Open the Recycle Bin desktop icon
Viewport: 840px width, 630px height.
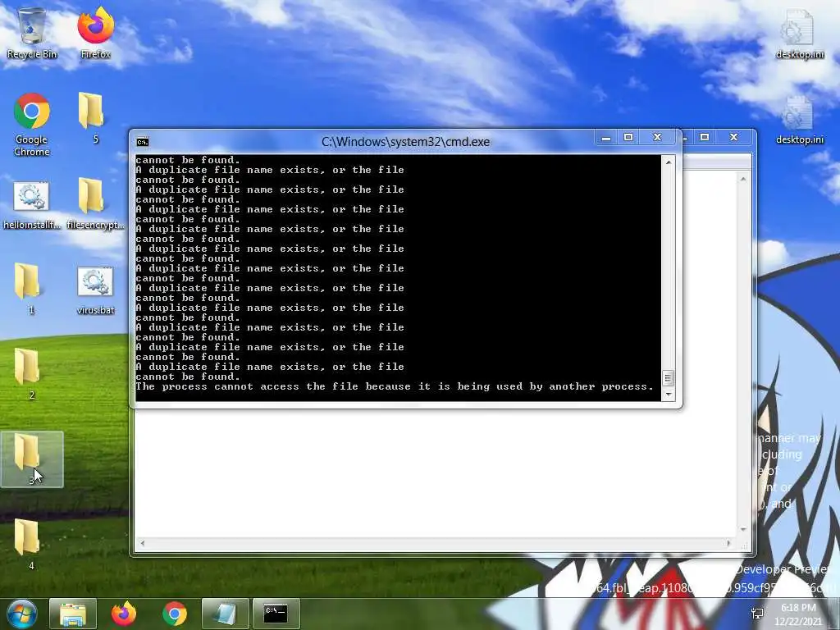pyautogui.click(x=32, y=33)
